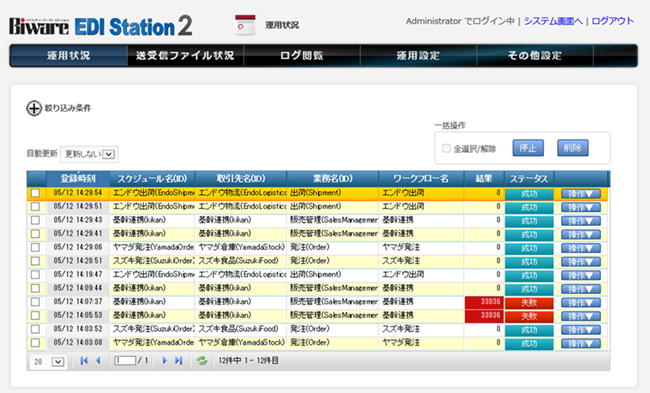
Task: Open 操作 menu for row 14:29:41
Action: [581, 235]
